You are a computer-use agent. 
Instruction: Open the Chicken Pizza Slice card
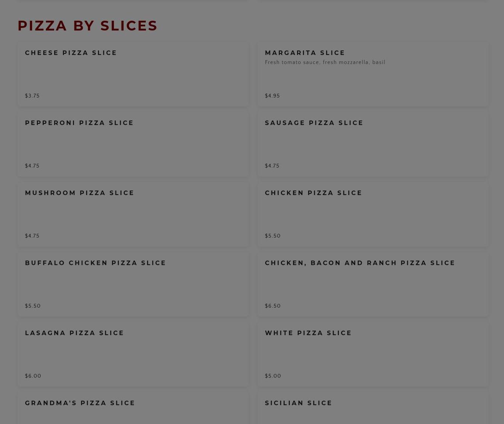click(x=373, y=214)
